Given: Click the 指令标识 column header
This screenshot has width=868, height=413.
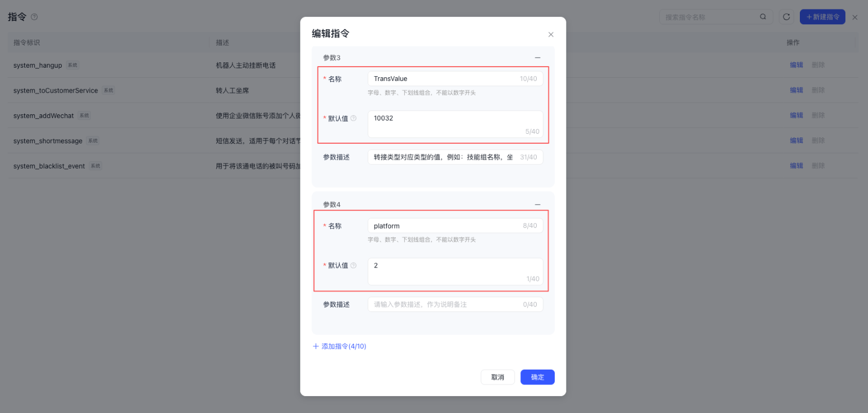Looking at the screenshot, I should click(26, 42).
